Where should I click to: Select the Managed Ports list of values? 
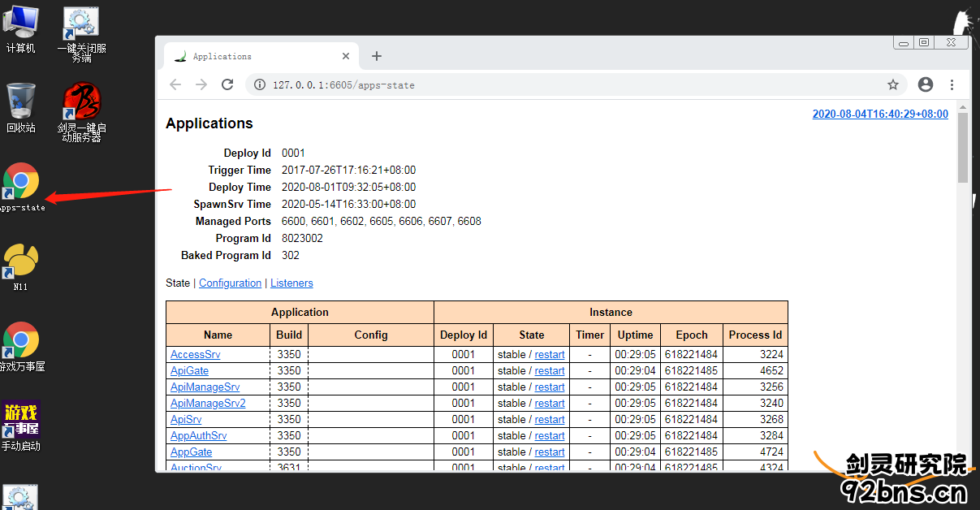(x=382, y=222)
